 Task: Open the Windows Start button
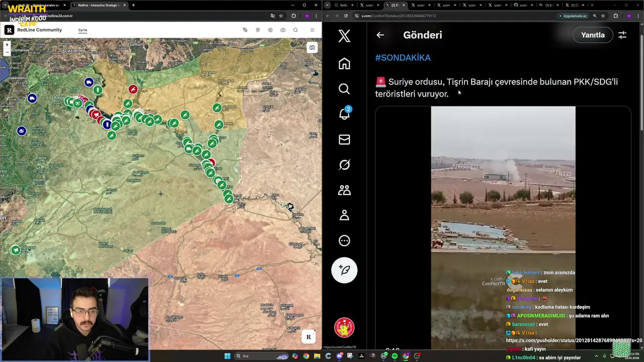(x=227, y=356)
